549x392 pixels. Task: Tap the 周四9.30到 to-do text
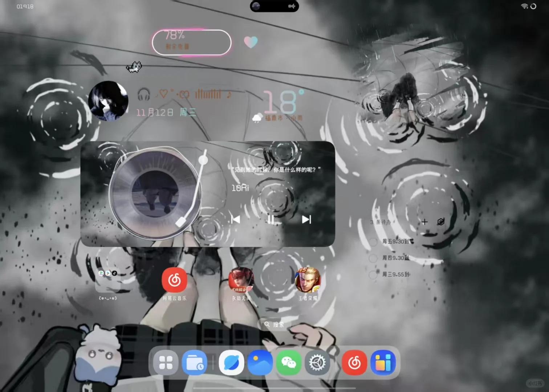pyautogui.click(x=395, y=258)
